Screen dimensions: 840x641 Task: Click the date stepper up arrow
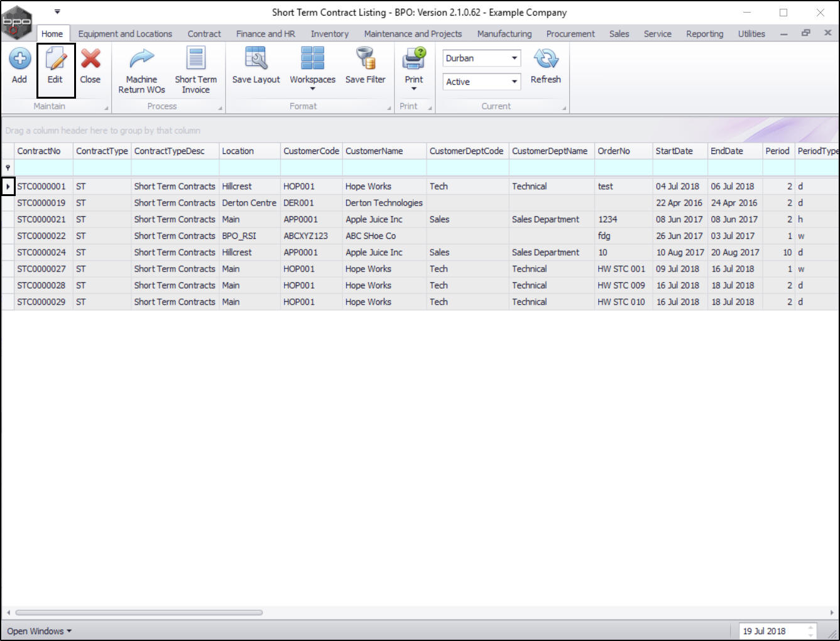pos(810,627)
